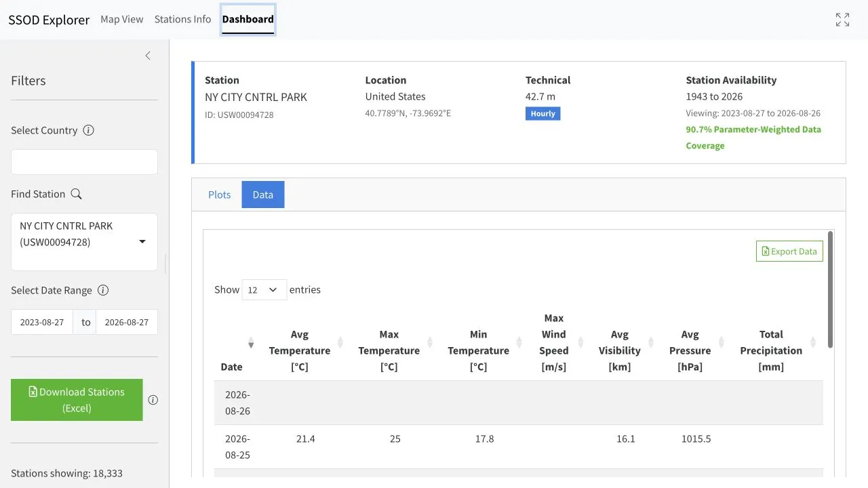The width and height of the screenshot is (868, 488).
Task: Click the Find Station magnifier icon
Action: coord(77,194)
